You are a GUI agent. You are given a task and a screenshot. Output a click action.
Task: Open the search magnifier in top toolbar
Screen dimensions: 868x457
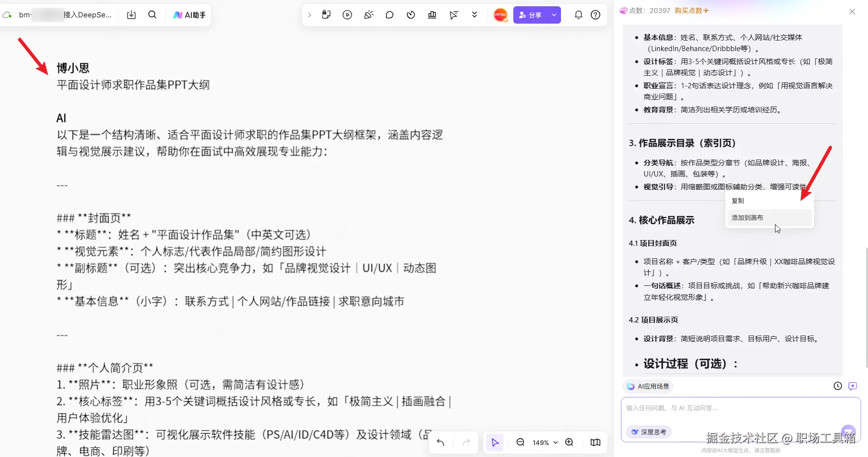click(152, 14)
